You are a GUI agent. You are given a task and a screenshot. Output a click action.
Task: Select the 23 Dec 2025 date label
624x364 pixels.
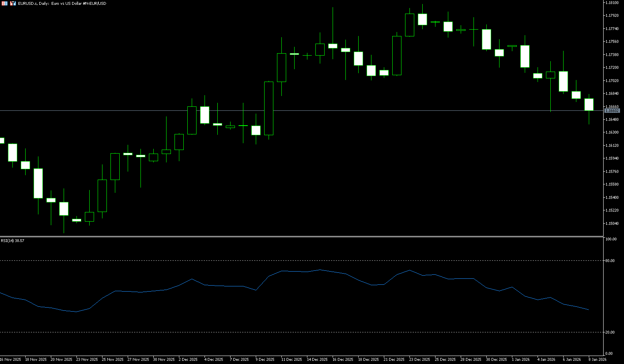[419, 360]
